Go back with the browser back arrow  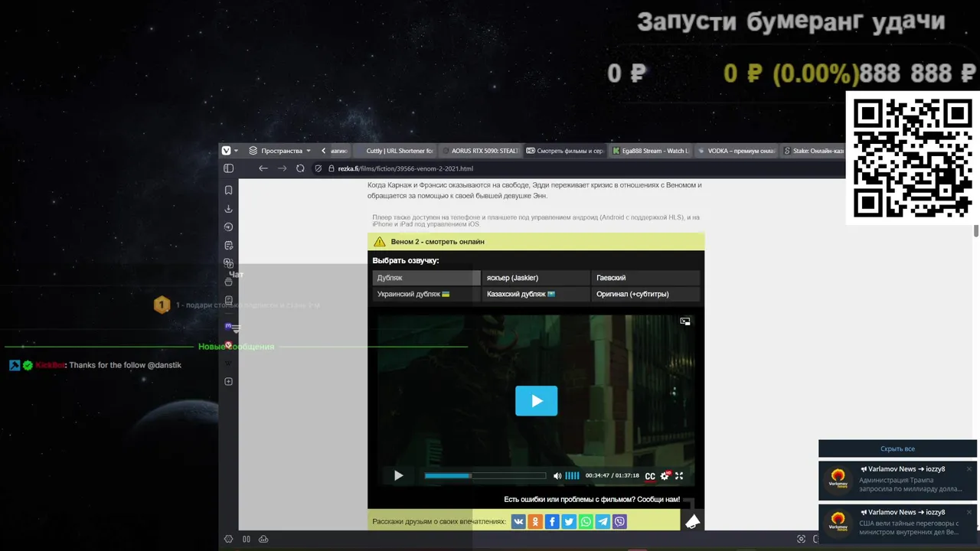point(263,168)
